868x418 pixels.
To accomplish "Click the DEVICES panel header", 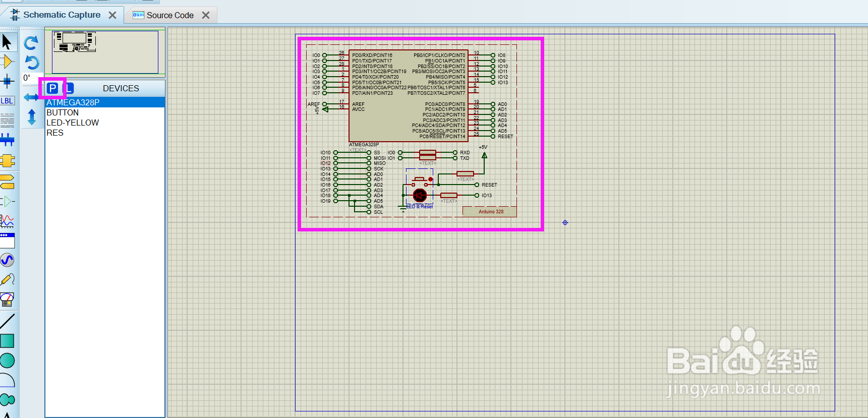I will coord(121,88).
